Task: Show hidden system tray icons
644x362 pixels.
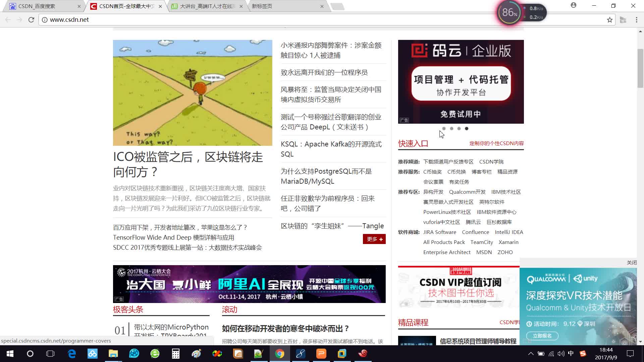Action: pos(531,354)
